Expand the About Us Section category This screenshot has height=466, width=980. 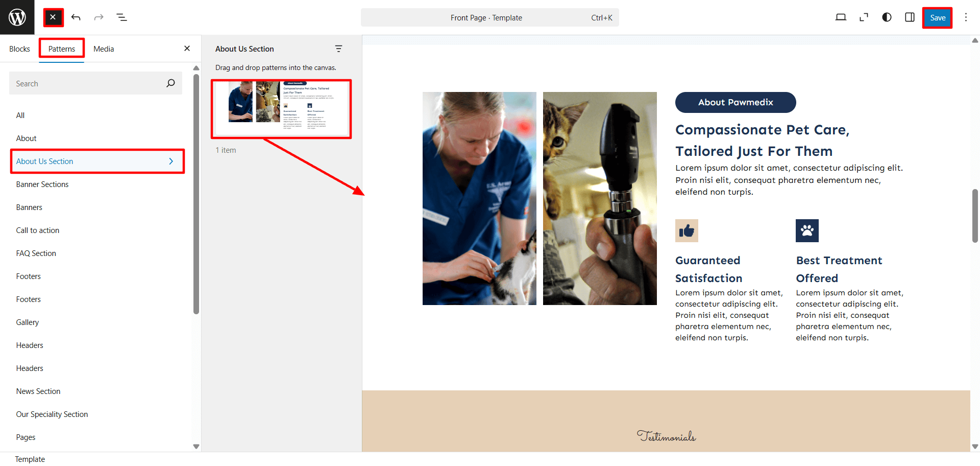tap(97, 161)
